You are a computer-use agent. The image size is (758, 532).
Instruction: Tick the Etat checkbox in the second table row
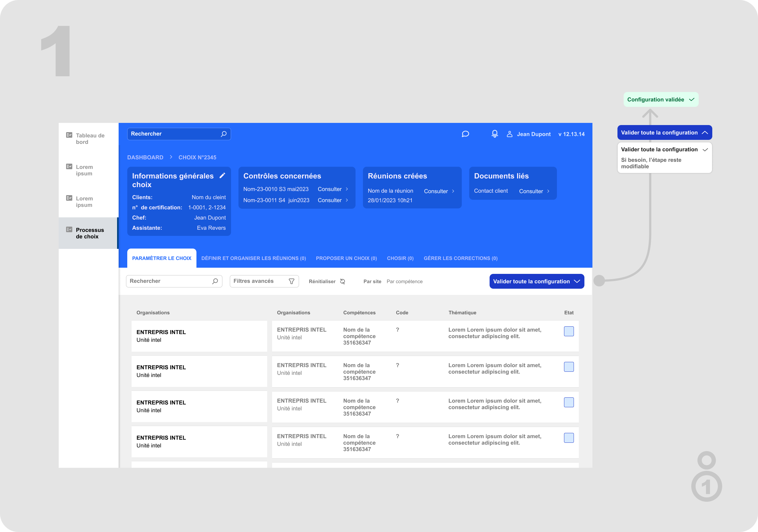[x=568, y=367]
